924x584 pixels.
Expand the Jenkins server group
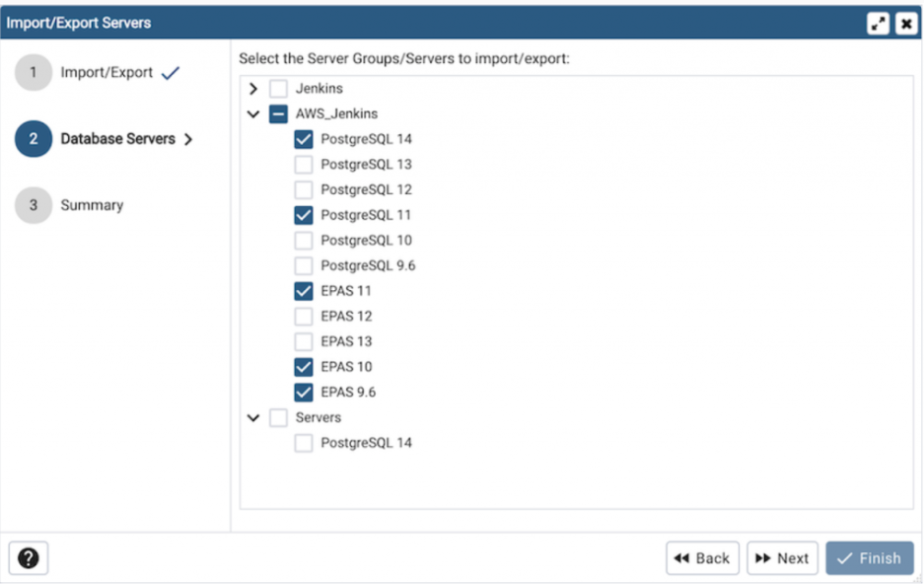click(x=253, y=89)
